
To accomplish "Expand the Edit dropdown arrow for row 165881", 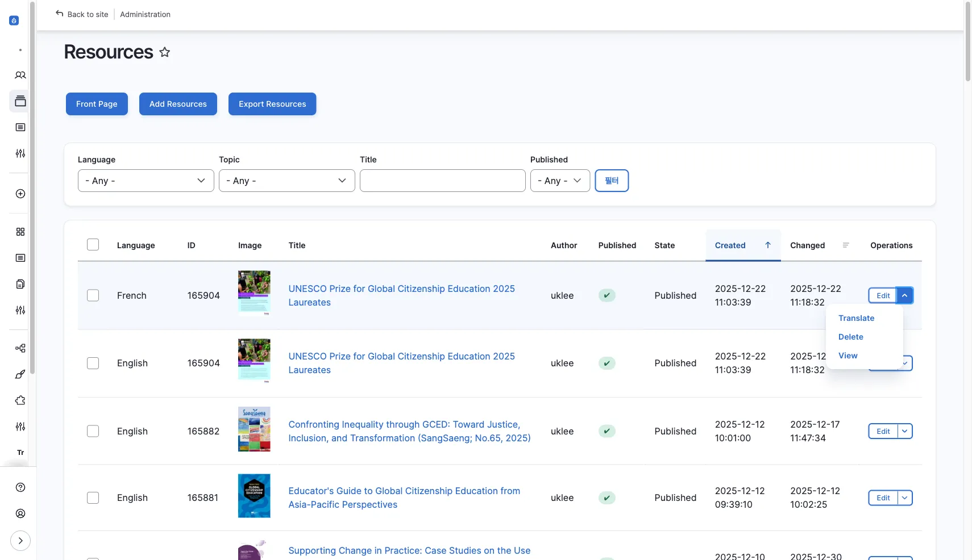I will (x=905, y=498).
